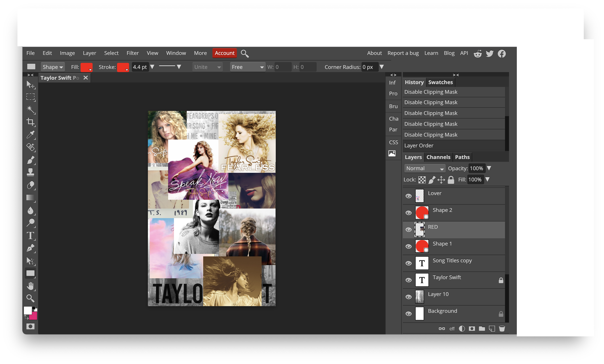Toggle lock image pixels brush icon

[432, 180]
